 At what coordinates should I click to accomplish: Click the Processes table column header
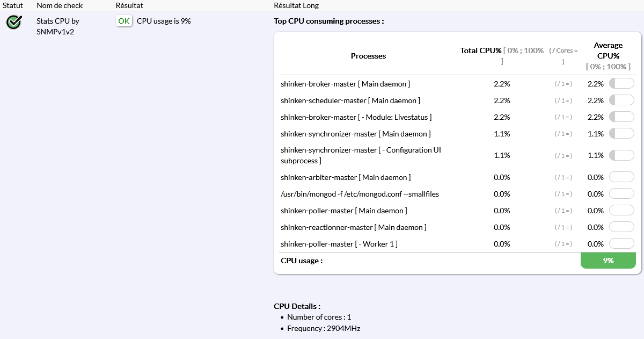368,56
